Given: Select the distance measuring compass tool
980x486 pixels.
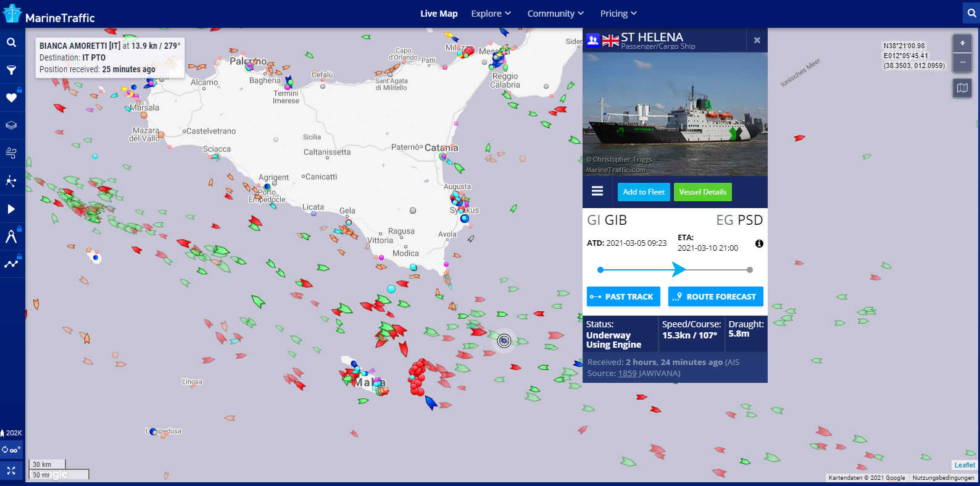Looking at the screenshot, I should pos(11,237).
